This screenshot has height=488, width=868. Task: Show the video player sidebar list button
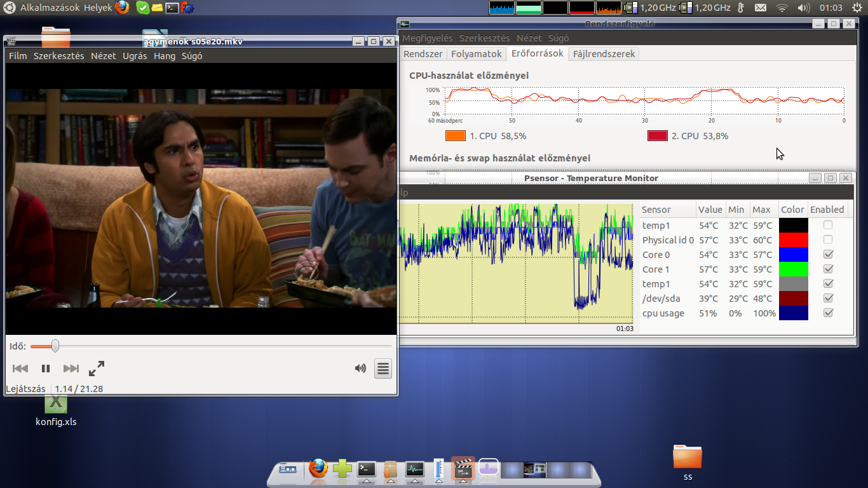383,369
